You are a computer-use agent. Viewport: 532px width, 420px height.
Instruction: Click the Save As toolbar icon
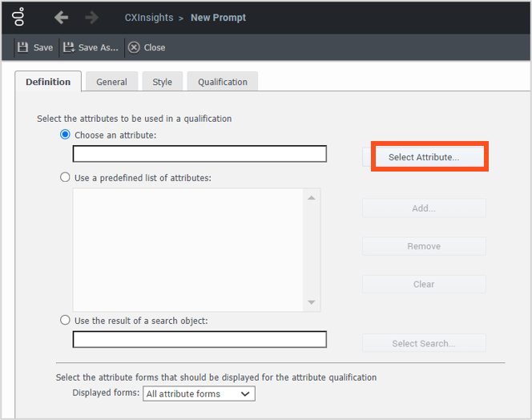(x=69, y=47)
